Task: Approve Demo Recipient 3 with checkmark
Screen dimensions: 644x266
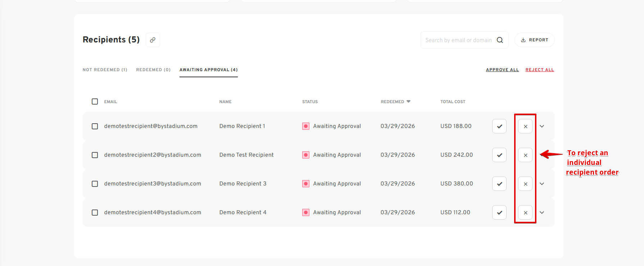Action: [499, 184]
